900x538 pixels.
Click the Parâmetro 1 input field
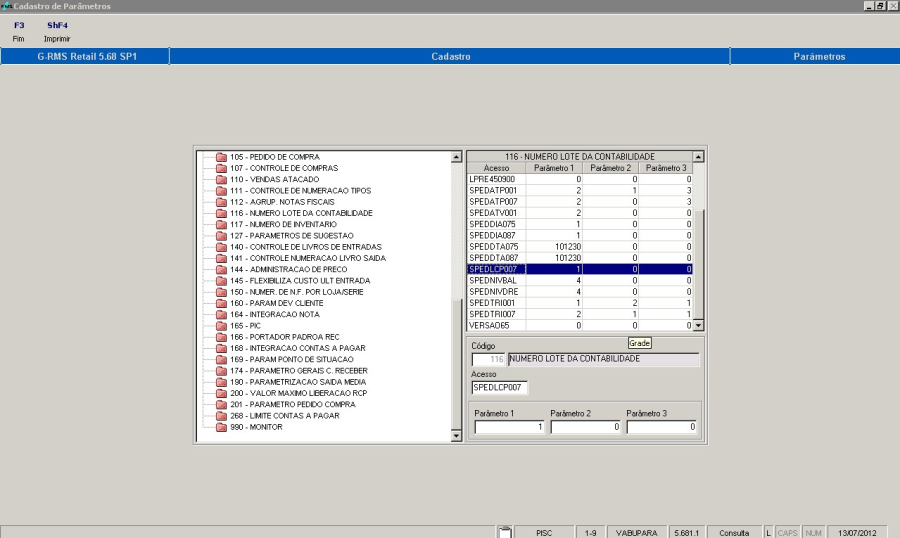(509, 427)
